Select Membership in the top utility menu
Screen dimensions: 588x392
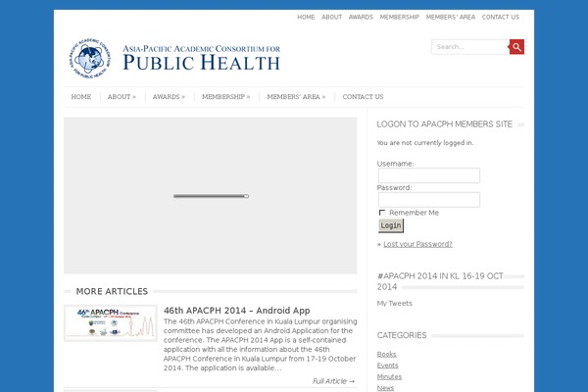pos(400,17)
